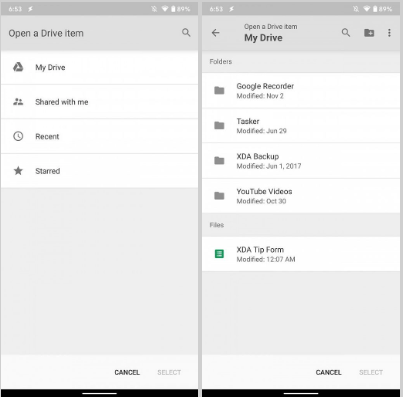Open the XDA Backup folder
This screenshot has height=397, width=403.
click(x=301, y=161)
